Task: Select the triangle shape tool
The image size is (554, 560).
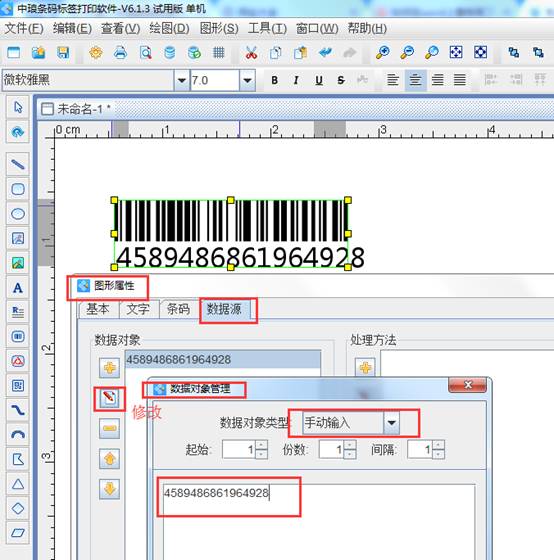Action: 18,484
